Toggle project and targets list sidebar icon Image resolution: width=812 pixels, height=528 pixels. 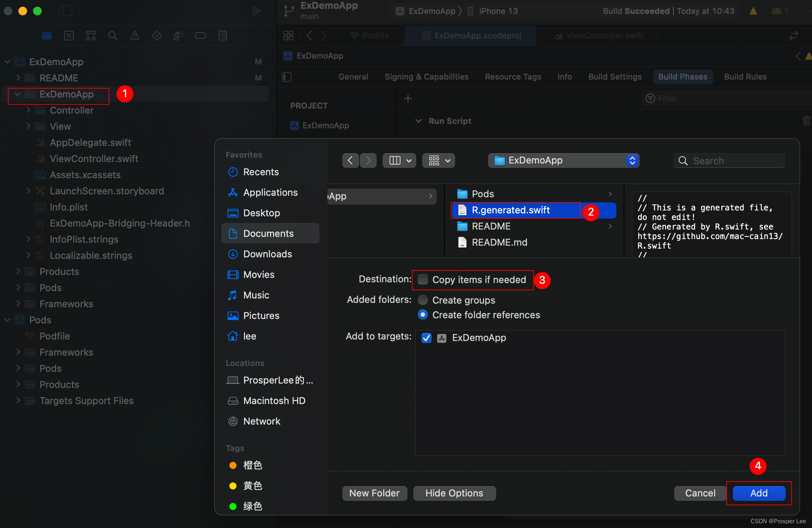pyautogui.click(x=287, y=77)
